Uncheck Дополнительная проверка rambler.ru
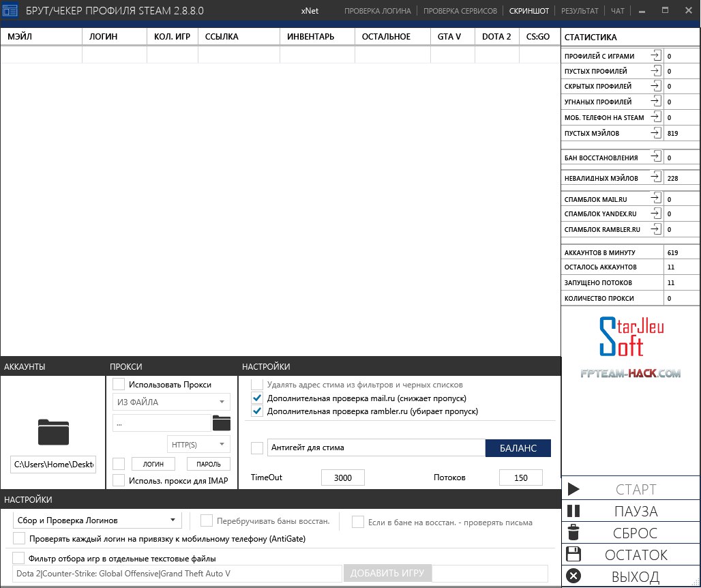Image resolution: width=701 pixels, height=588 pixels. click(x=257, y=411)
